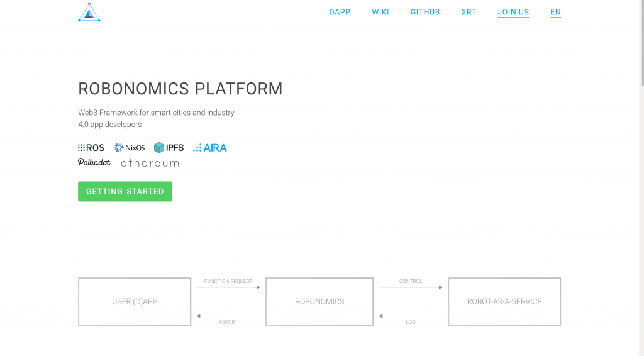Screen dimensions: 644x356
Task: Click the ROS logo icon
Action: click(91, 148)
